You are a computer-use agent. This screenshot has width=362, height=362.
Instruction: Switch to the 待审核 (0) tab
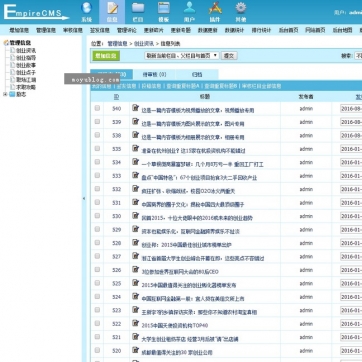(x=154, y=74)
